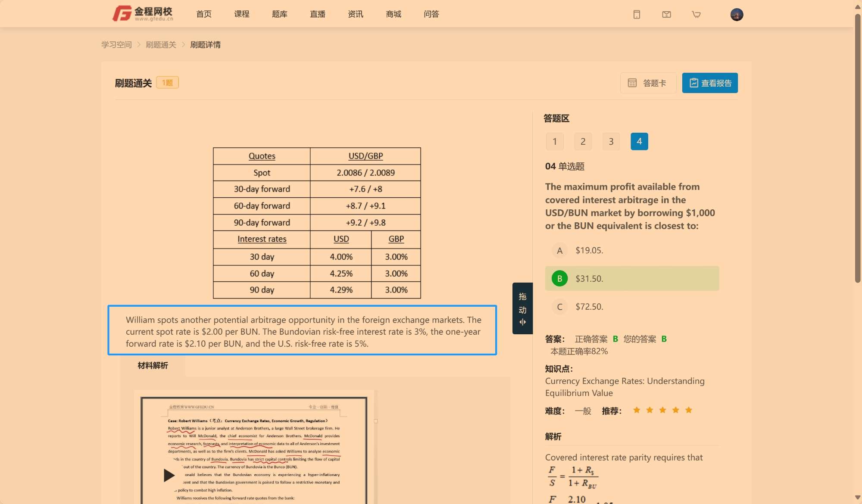Jump to question 3
Viewport: 862px width, 504px height.
click(611, 141)
